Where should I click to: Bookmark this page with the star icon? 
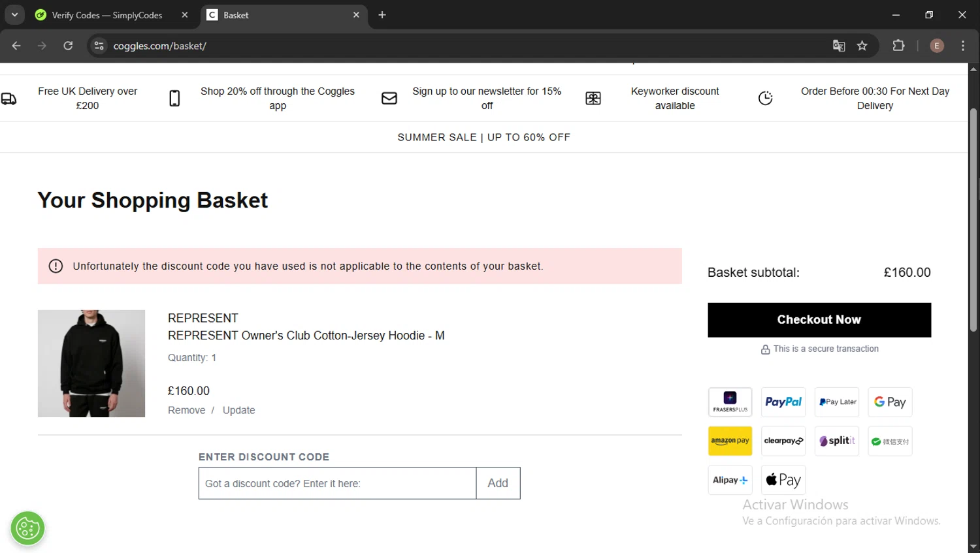point(862,46)
